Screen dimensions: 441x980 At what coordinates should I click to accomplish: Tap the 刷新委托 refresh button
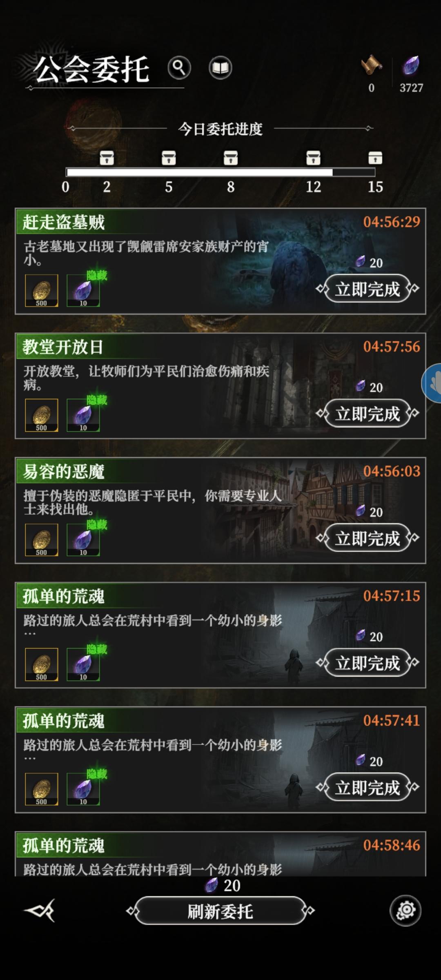point(220,911)
